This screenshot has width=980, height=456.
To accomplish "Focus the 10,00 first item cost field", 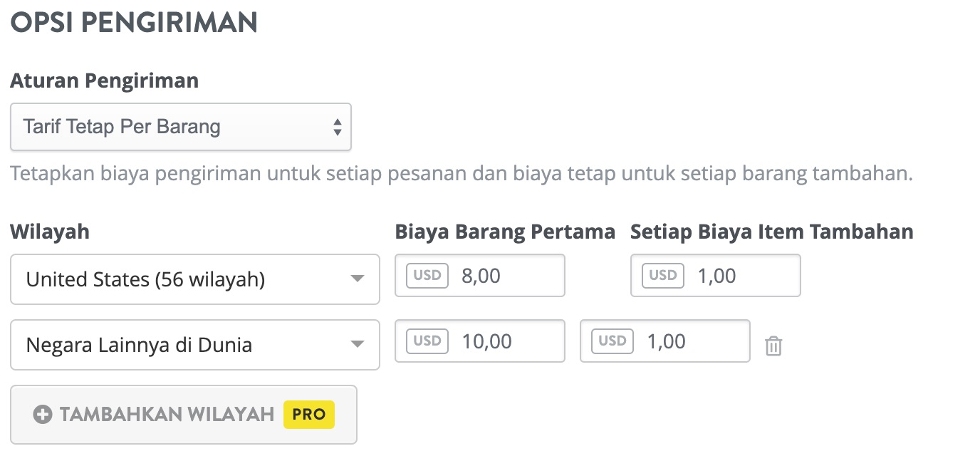I will click(480, 341).
